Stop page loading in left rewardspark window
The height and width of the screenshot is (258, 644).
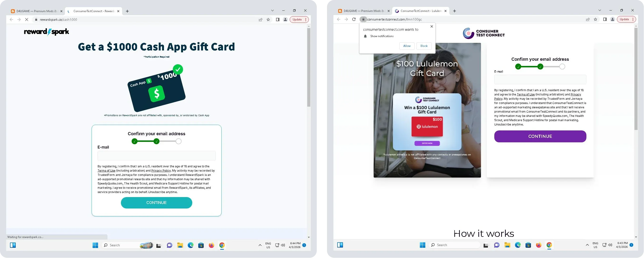coord(26,20)
